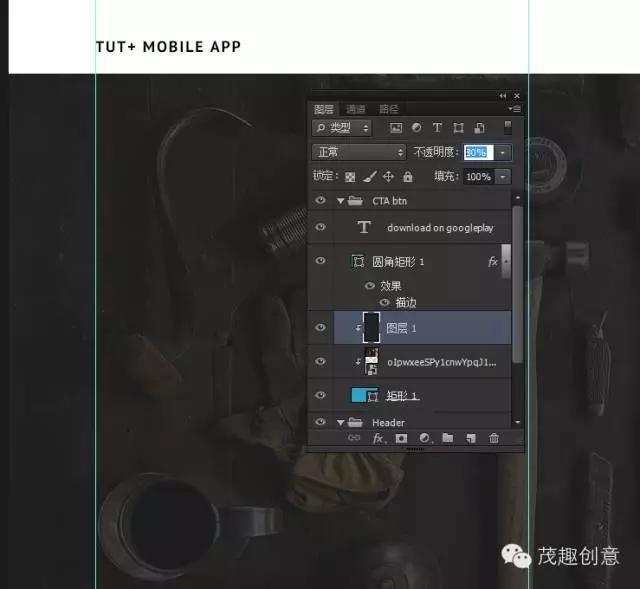Viewport: 640px width, 589px height.
Task: Open the 正常 blend mode dropdown
Action: pos(359,152)
